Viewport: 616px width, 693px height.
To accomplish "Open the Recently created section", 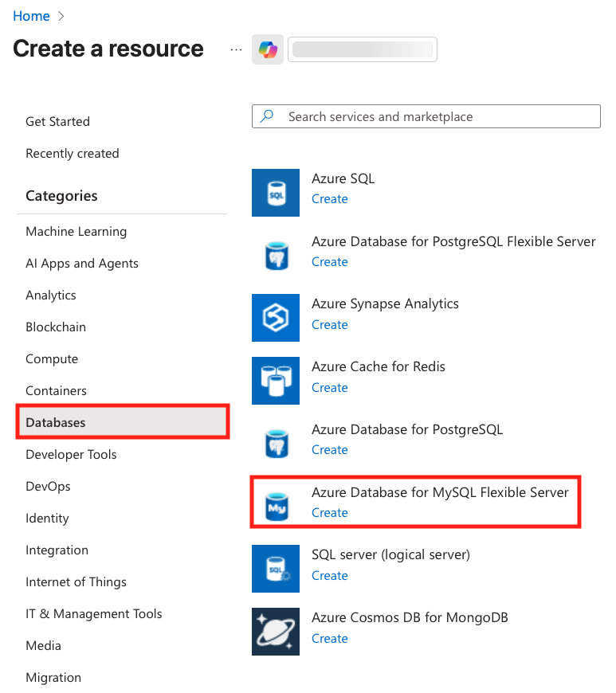I will tap(72, 154).
